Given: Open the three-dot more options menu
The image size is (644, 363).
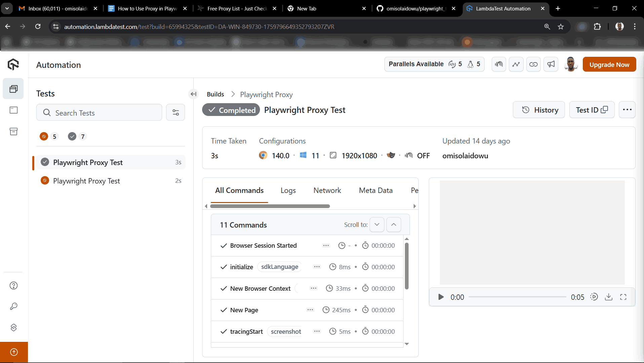Looking at the screenshot, I should coord(627,110).
